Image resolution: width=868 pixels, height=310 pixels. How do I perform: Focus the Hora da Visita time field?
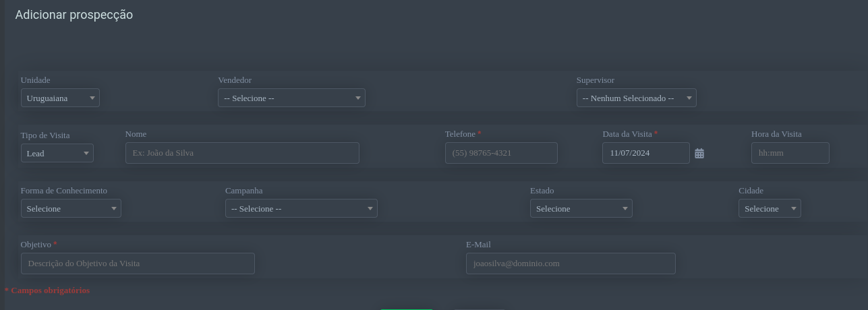(790, 153)
